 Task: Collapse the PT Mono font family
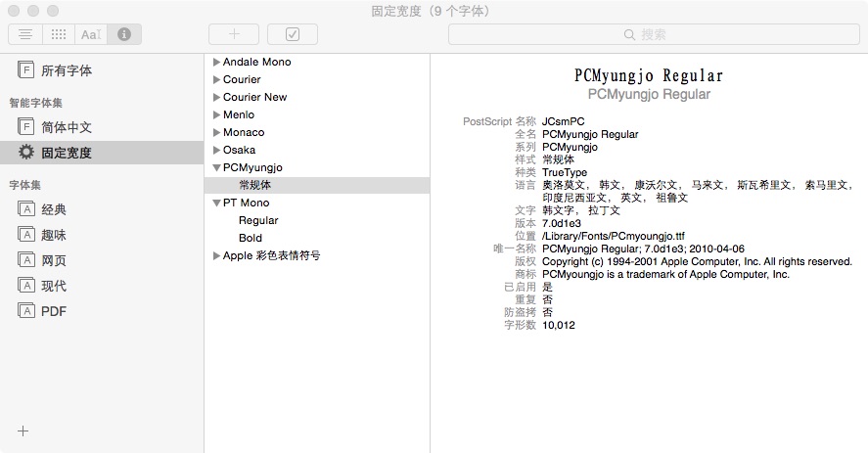coord(216,204)
